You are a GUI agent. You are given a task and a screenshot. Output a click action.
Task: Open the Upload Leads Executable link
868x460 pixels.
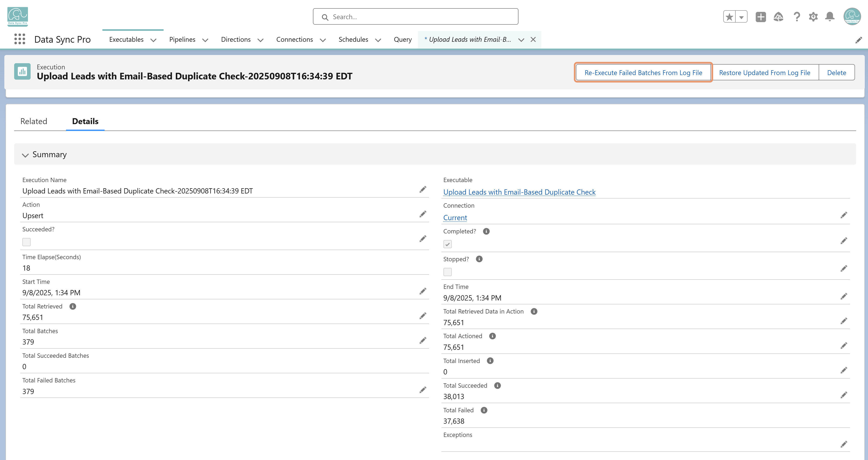point(519,192)
